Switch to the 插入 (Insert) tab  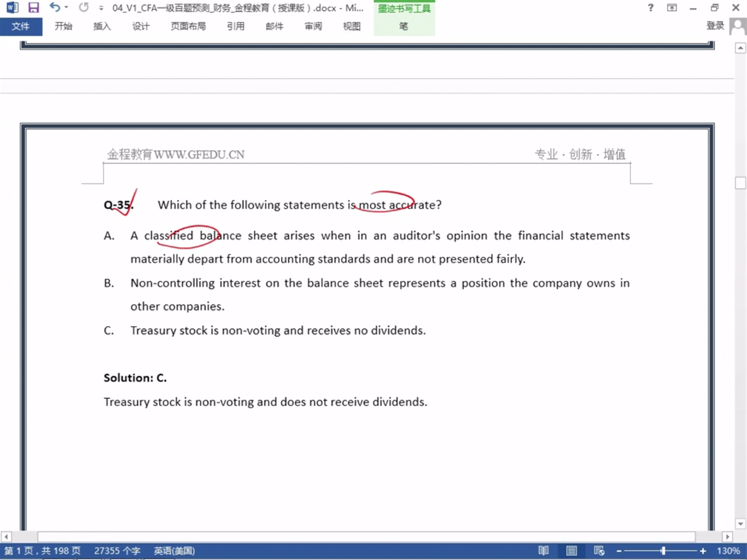(x=102, y=26)
